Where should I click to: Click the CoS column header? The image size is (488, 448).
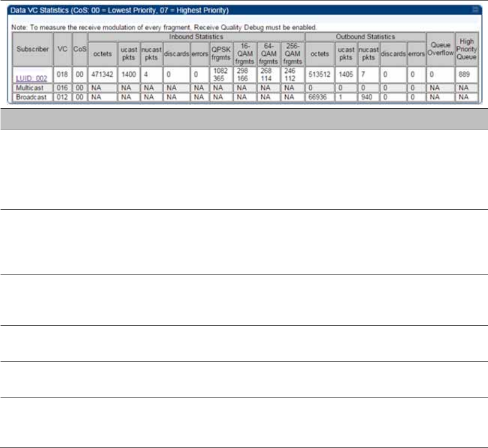click(80, 49)
